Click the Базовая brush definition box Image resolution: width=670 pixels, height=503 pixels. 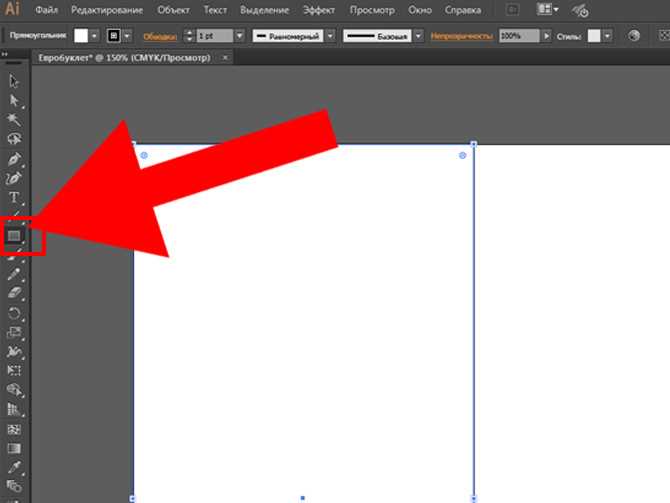(x=377, y=36)
